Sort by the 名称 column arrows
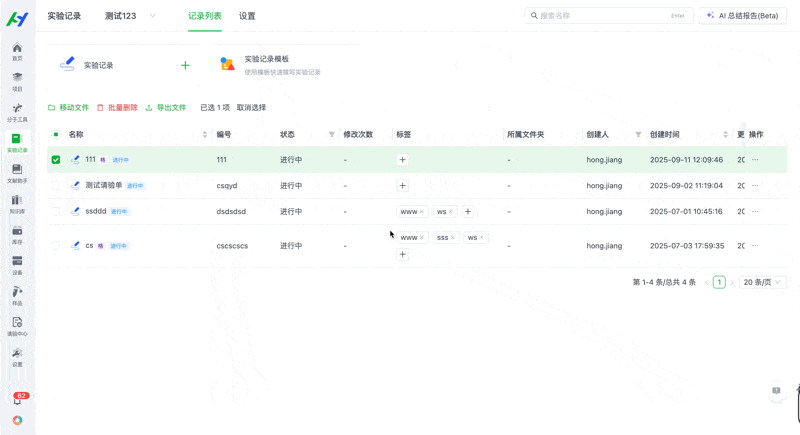This screenshot has height=435, width=800. pos(205,135)
